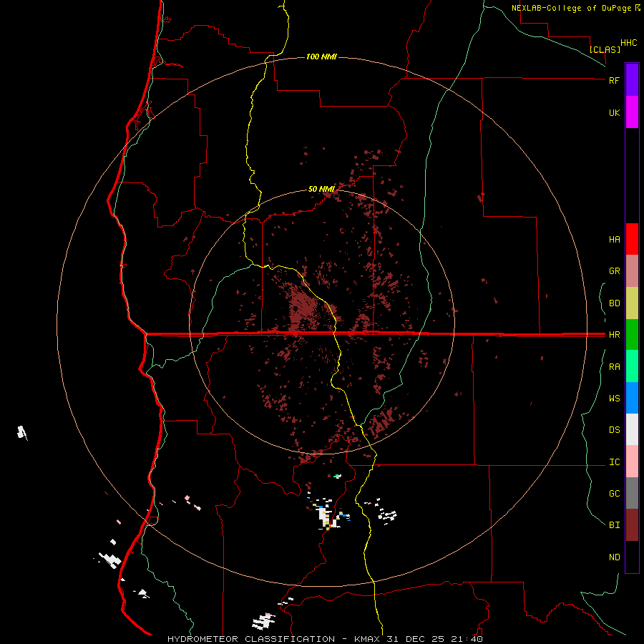Image resolution: width=644 pixels, height=644 pixels.
Task: Select the BD yellow legend block
Action: (x=632, y=303)
